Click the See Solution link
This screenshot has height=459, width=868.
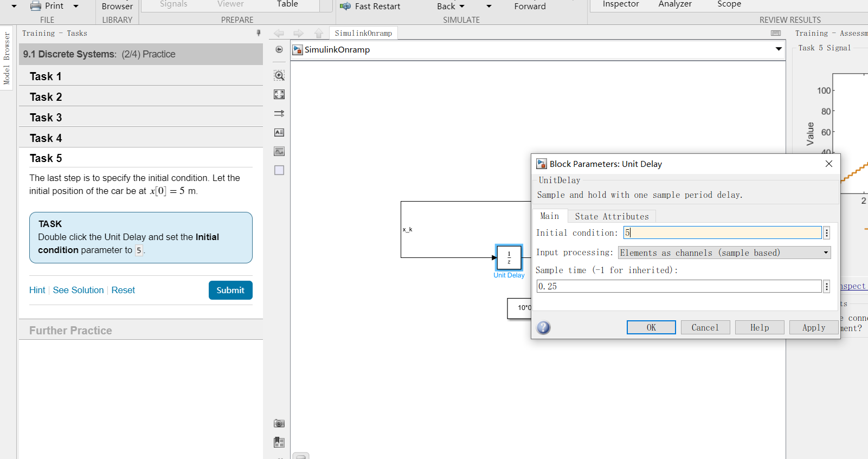(78, 290)
